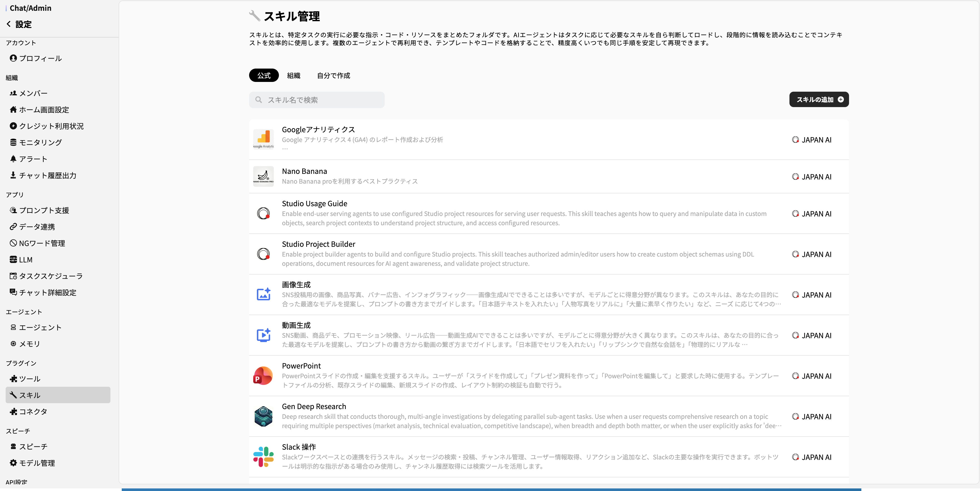Open the Studio Project Builder skill title
The height and width of the screenshot is (491, 980).
point(318,244)
